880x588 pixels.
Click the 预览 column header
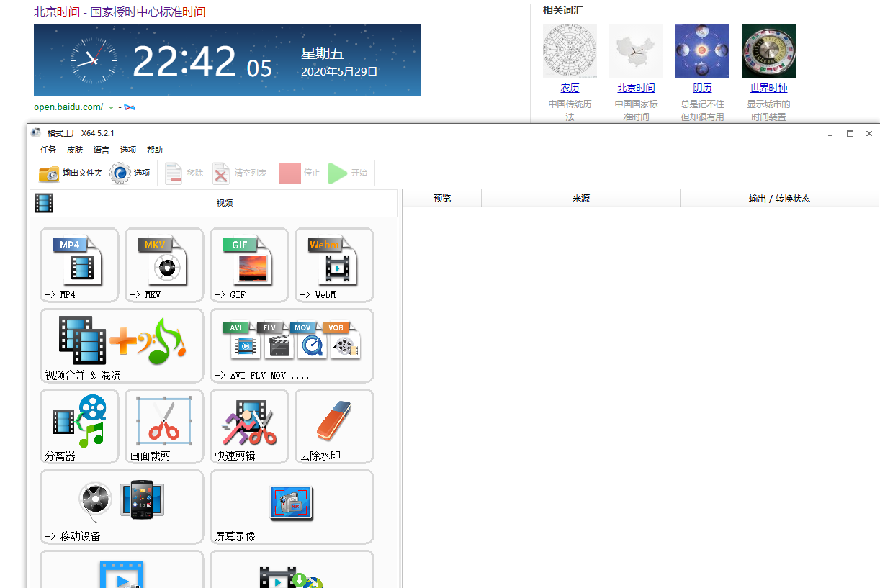pyautogui.click(x=442, y=199)
